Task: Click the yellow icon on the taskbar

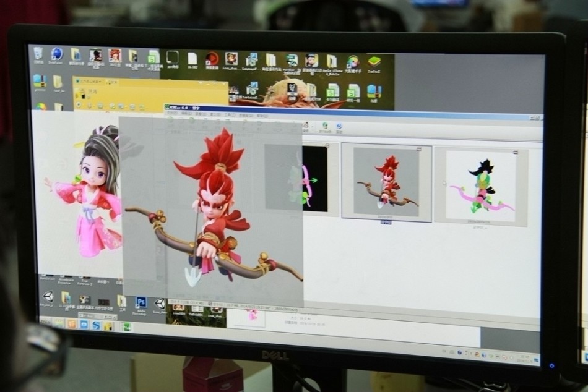Action: click(x=108, y=326)
